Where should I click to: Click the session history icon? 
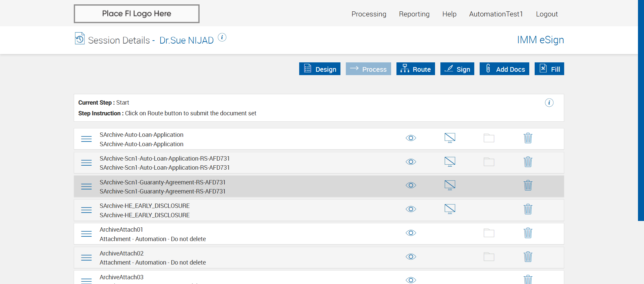point(80,39)
